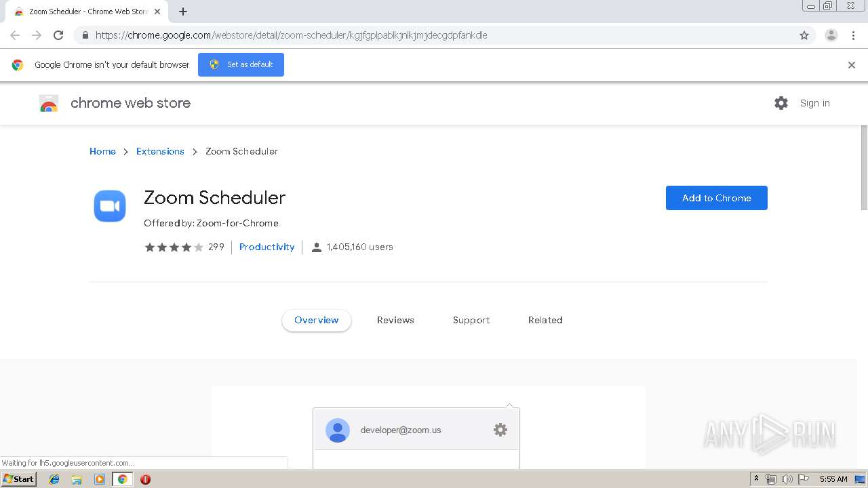Open Web Store settings gear icon

[x=781, y=103]
